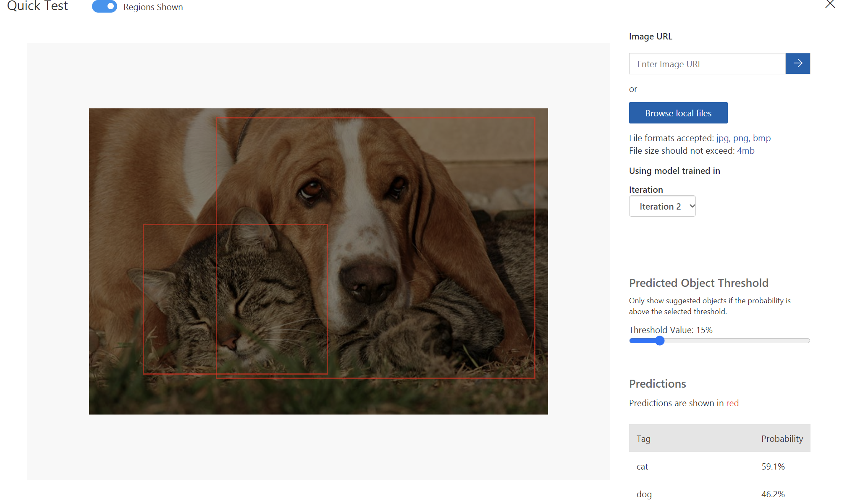This screenshot has width=842, height=504.
Task: Click the Threshold Value: 15% label
Action: coord(670,330)
